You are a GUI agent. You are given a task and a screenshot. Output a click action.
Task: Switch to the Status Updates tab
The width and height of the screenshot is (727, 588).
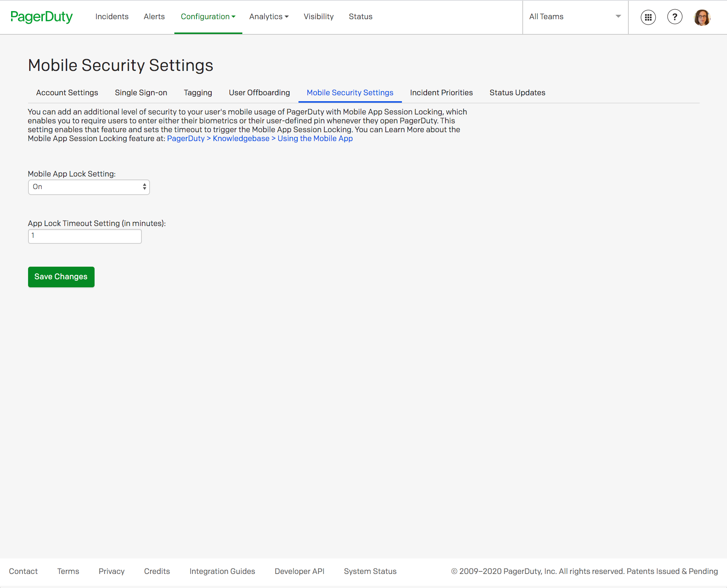(x=517, y=93)
